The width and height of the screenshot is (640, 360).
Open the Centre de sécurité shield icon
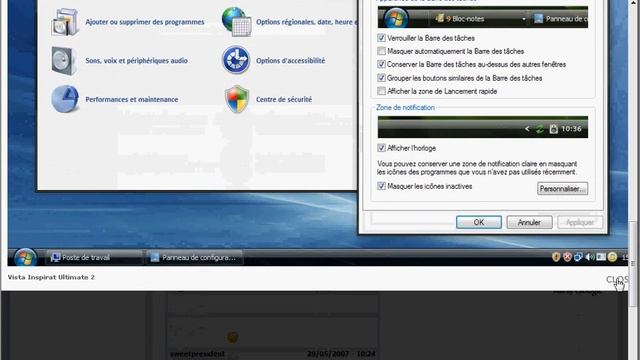237,99
